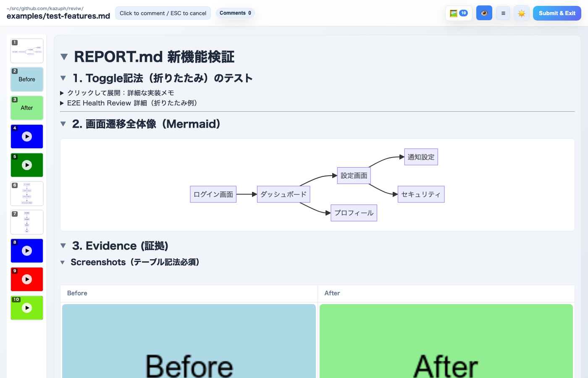Click the play icon on red thumbnail 9

coord(26,279)
